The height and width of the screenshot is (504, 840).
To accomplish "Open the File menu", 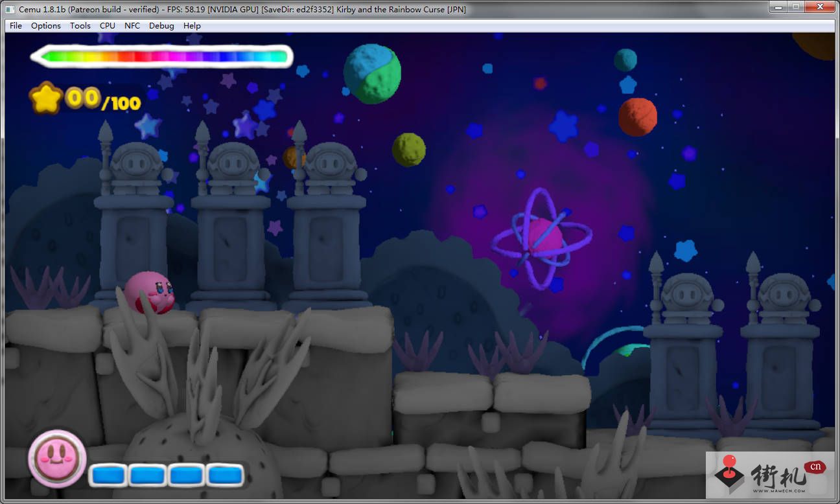I will (x=16, y=26).
